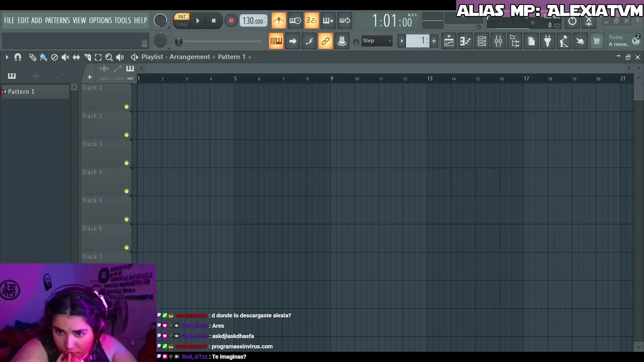Image resolution: width=644 pixels, height=362 pixels.
Task: Toggle step editing footprint icon
Action: (x=309, y=41)
